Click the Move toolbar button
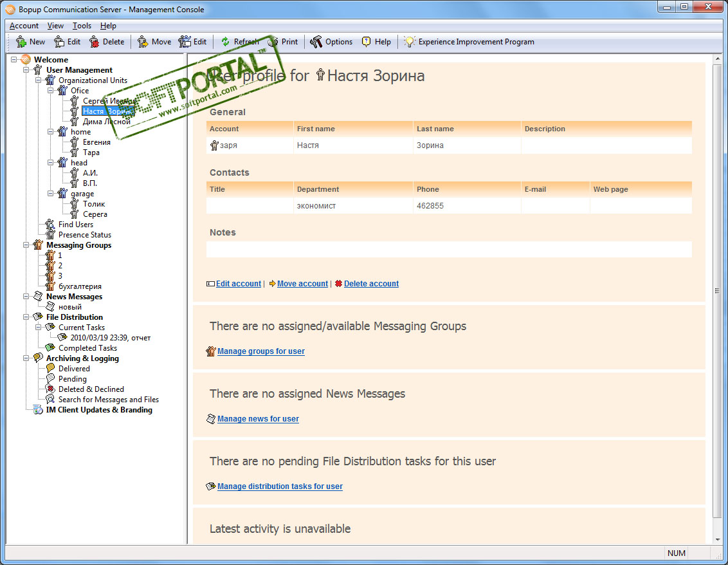The width and height of the screenshot is (728, 565). tap(154, 42)
